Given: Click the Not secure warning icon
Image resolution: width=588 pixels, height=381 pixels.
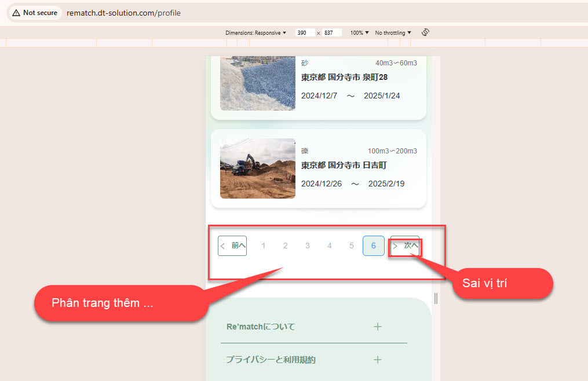Looking at the screenshot, I should (x=16, y=13).
